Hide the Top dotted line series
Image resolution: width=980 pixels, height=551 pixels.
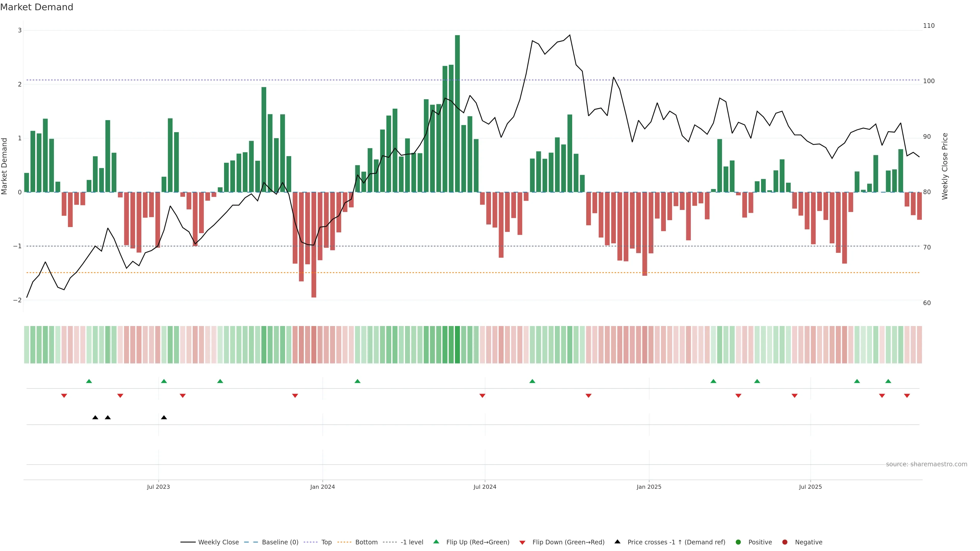326,542
